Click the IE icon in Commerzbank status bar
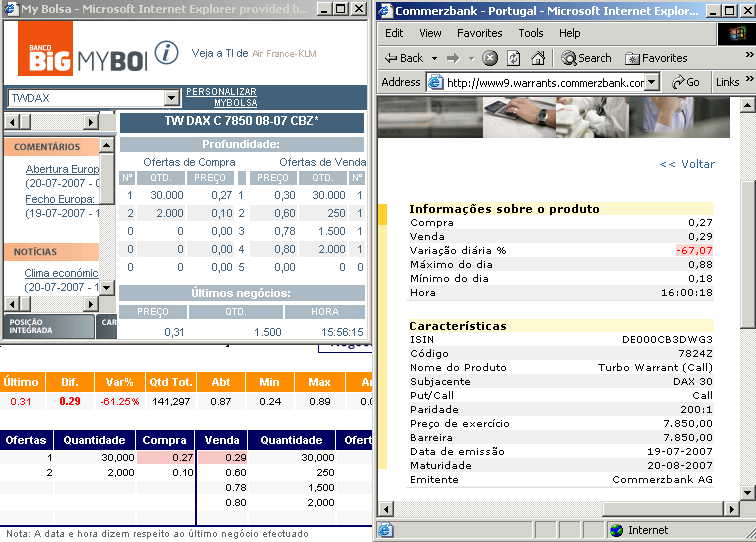756x542 pixels. coord(385,530)
